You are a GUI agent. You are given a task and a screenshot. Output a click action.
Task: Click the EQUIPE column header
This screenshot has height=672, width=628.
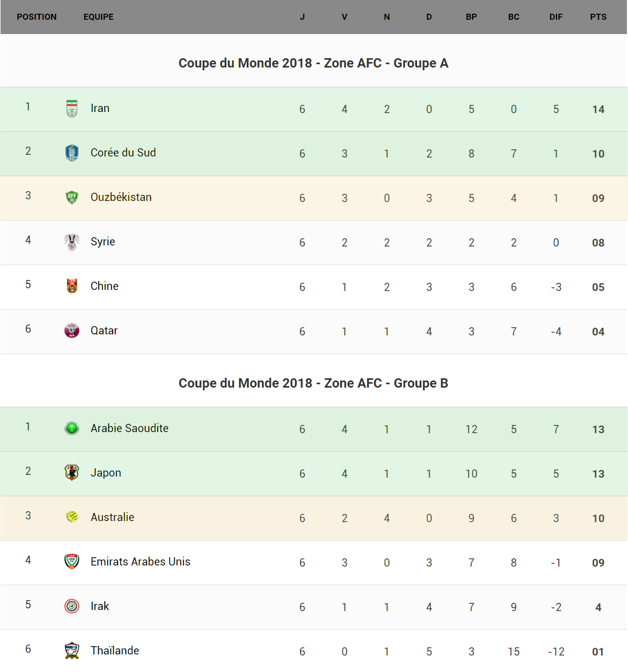[x=98, y=17]
